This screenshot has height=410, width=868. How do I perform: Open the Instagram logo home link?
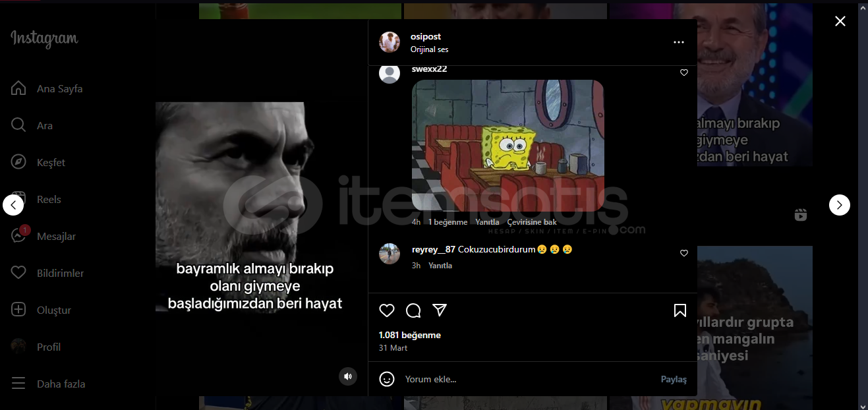coord(44,38)
